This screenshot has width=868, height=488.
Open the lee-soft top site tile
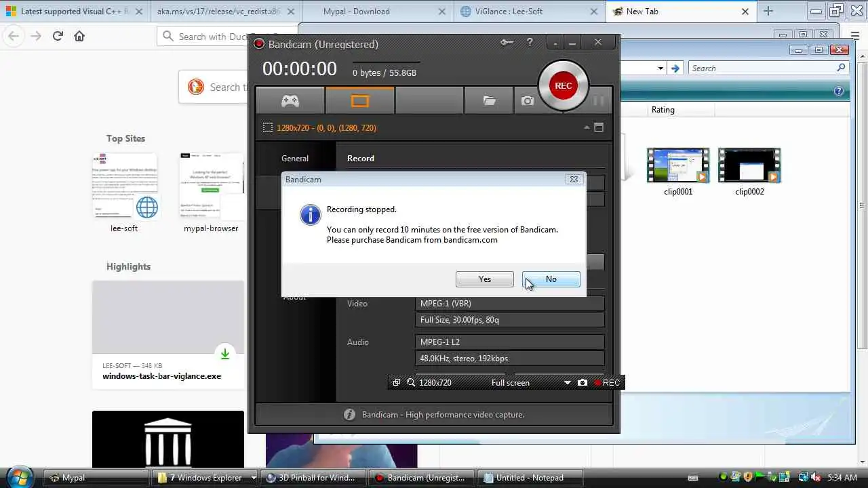(x=124, y=192)
